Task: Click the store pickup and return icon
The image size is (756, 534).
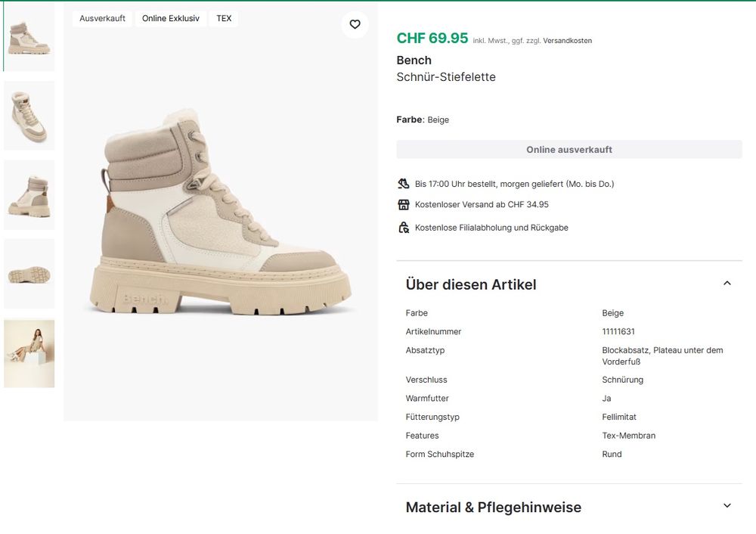Action: [403, 227]
